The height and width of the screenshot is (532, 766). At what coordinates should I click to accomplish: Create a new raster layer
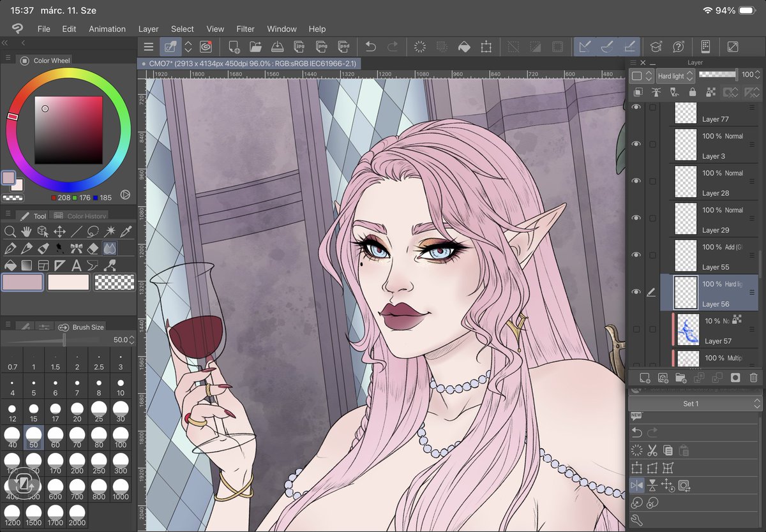coord(645,378)
